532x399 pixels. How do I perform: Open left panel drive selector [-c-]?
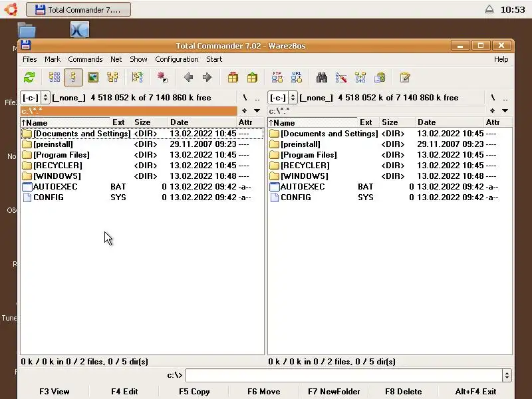pos(35,98)
